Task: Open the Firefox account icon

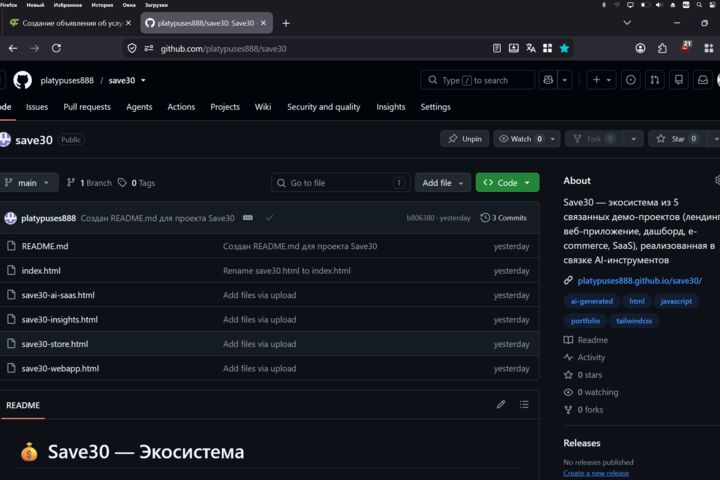Action: tap(640, 48)
